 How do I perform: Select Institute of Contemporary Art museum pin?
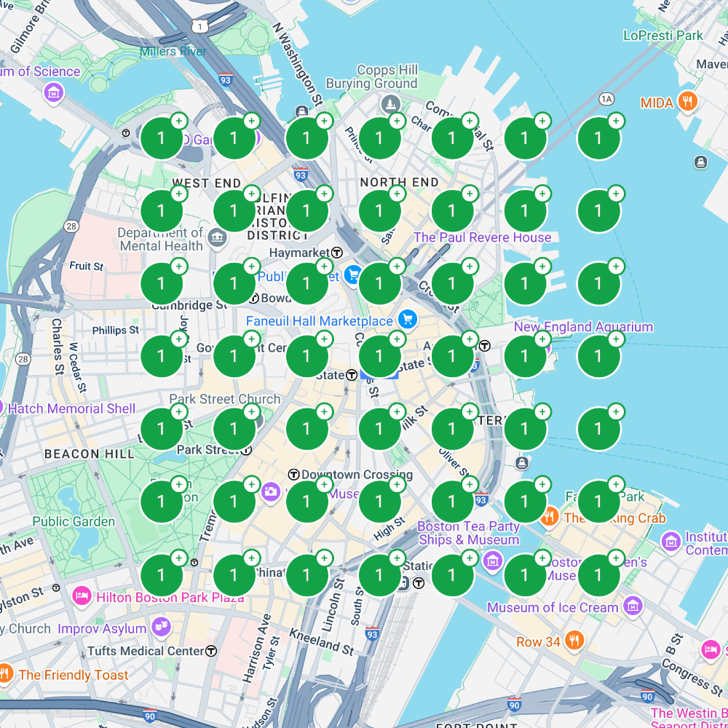[671, 541]
